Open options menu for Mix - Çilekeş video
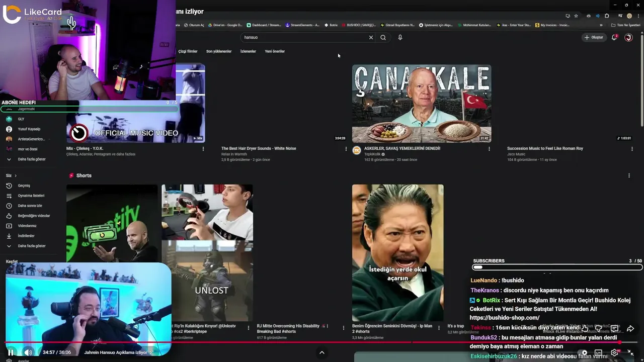644x362 pixels. point(203,149)
